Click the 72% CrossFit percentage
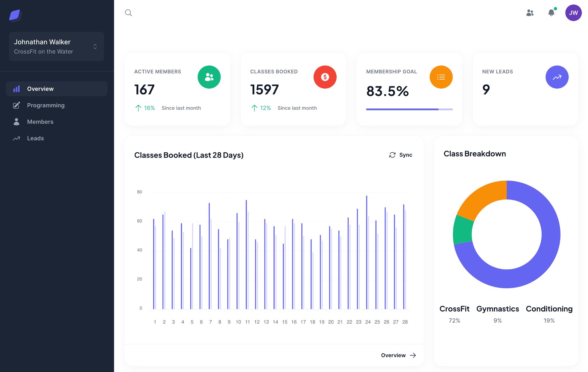Viewport: 588px width, 372px height. (454, 321)
